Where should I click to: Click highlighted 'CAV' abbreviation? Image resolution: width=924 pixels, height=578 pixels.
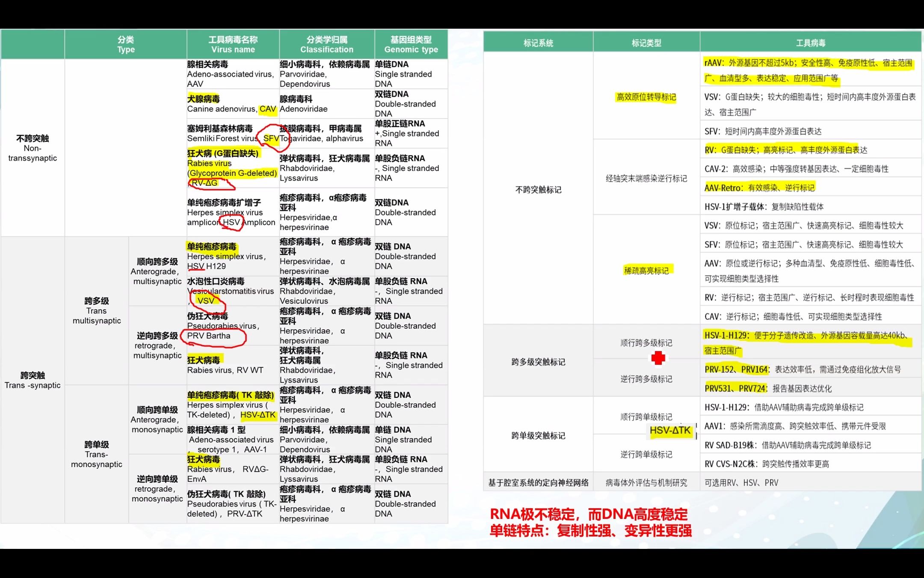pyautogui.click(x=268, y=109)
